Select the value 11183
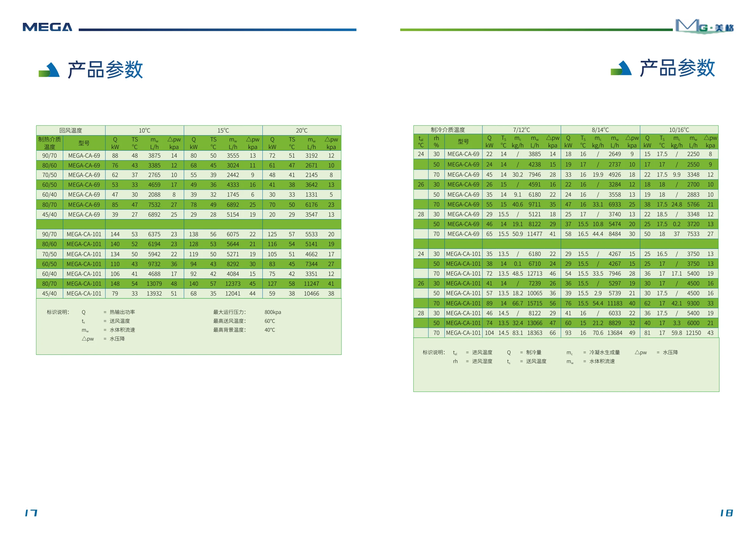Image resolution: width=756 pixels, height=534 pixels. click(x=615, y=303)
